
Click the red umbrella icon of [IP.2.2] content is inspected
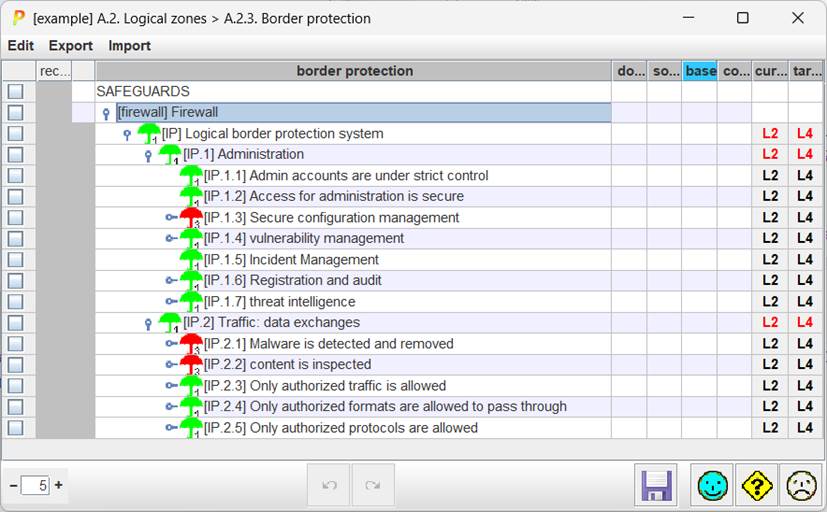click(x=191, y=364)
